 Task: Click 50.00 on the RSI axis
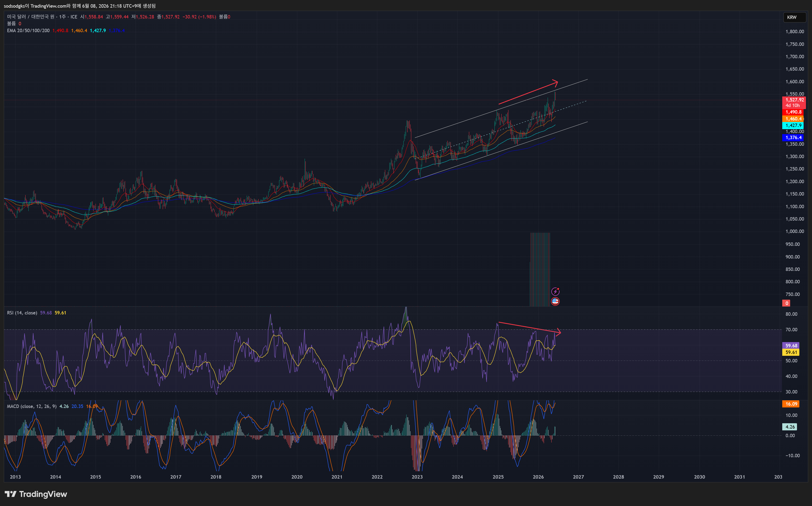click(x=791, y=361)
